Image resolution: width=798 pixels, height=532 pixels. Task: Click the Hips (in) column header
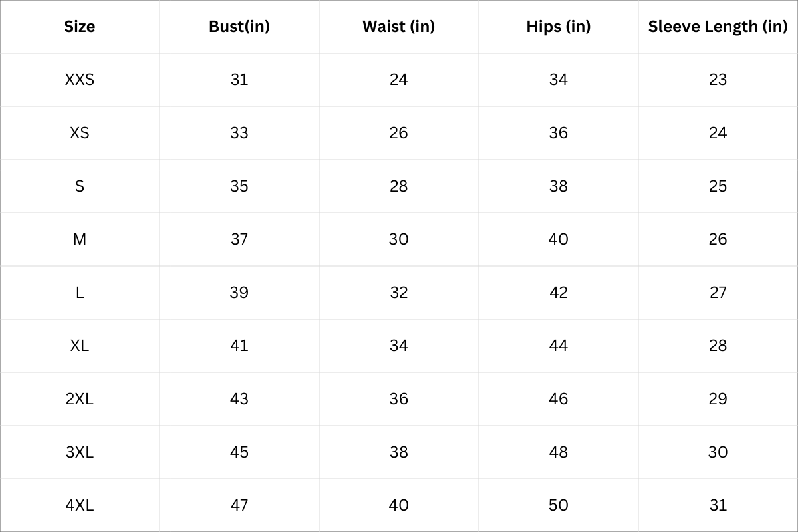[x=559, y=27]
